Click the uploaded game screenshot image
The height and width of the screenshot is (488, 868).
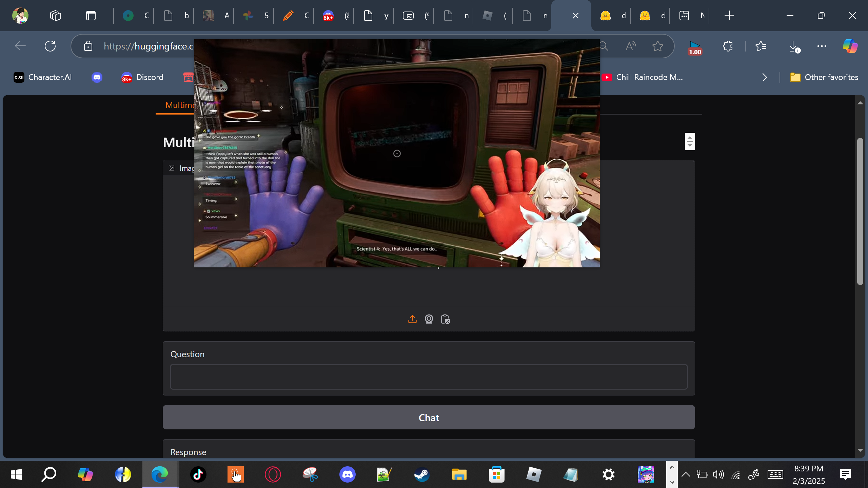tap(397, 153)
